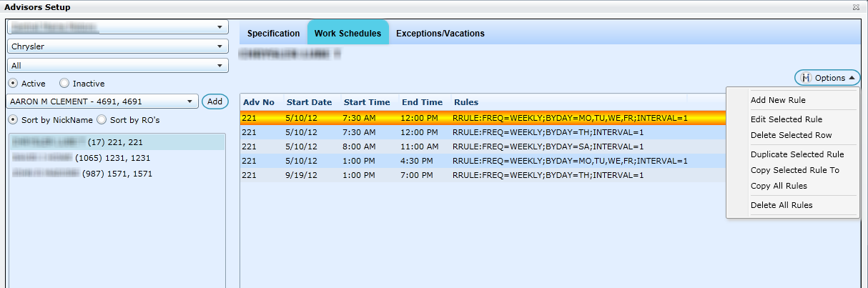
Task: Select Delete Selected Row menu entry
Action: [x=791, y=135]
